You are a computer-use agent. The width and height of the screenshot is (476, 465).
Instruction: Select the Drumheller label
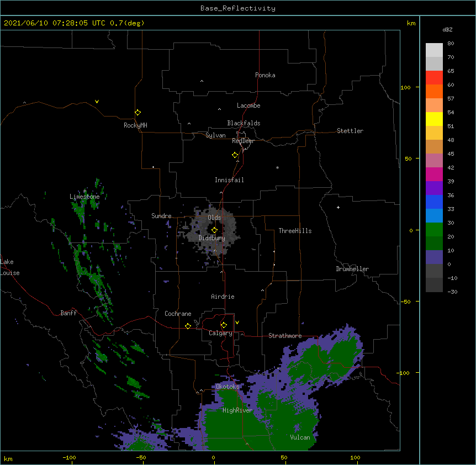coord(352,269)
